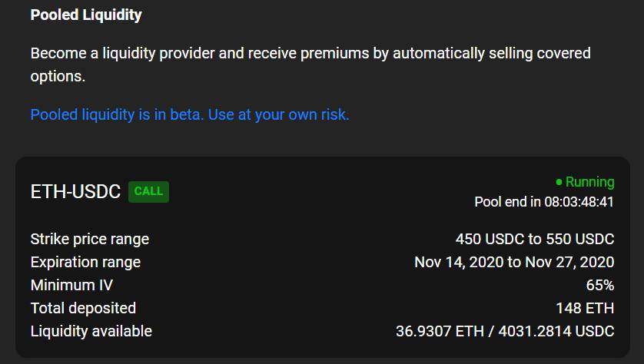Select the ETH-USDC pool title
Image resolution: width=644 pixels, height=364 pixels.
click(75, 192)
